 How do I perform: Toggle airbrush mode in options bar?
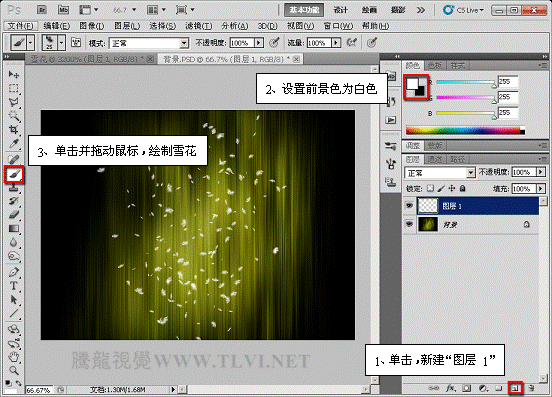(351, 43)
